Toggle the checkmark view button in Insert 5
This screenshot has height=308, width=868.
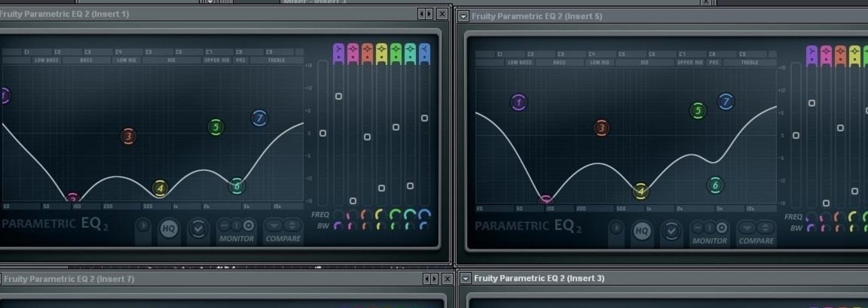click(671, 231)
